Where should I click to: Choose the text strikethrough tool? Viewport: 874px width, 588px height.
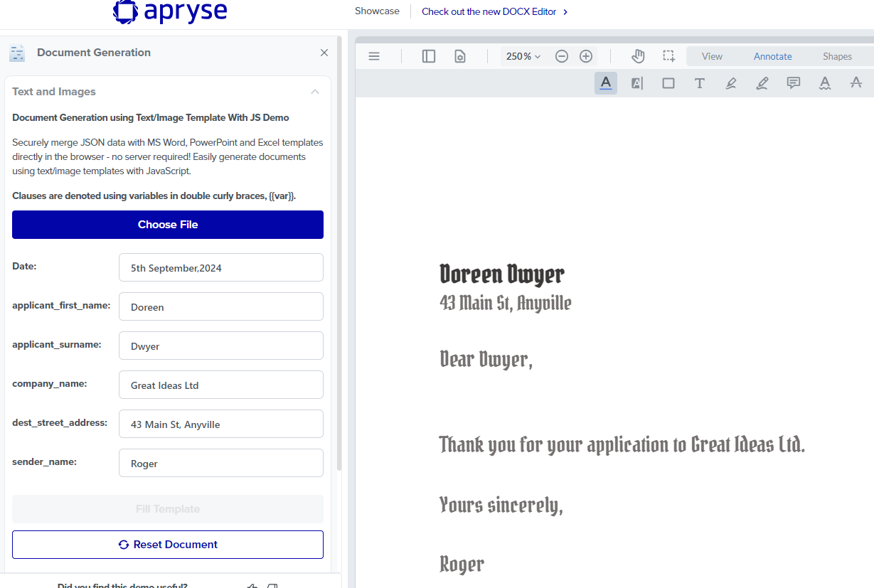click(856, 82)
